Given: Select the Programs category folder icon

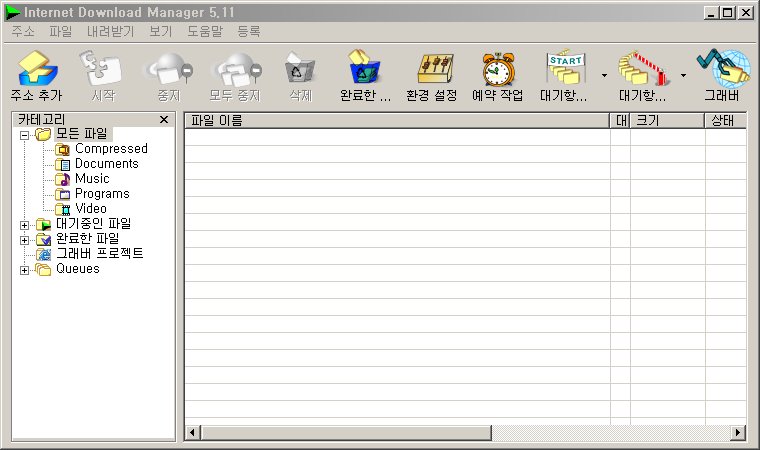Looking at the screenshot, I should pos(63,194).
